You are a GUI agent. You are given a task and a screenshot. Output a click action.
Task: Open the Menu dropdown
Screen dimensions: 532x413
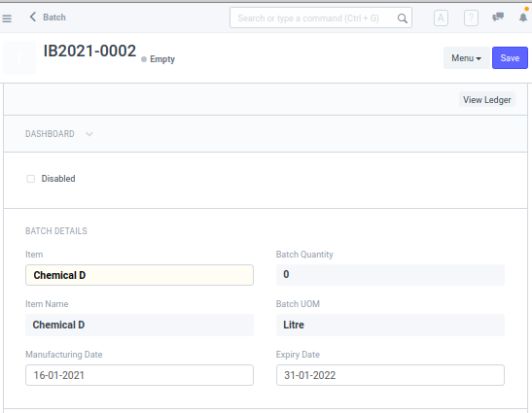click(x=466, y=58)
